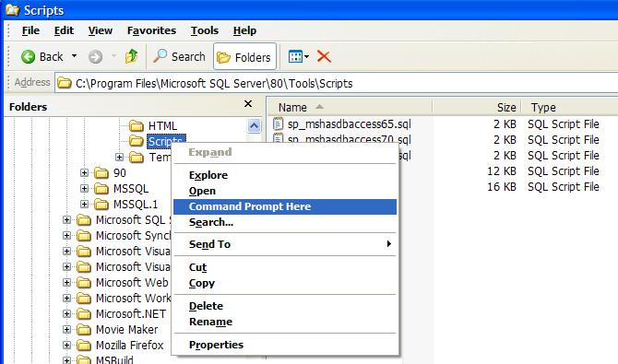Screen dimensions: 618x364
Task: Choose Explore from the context menu
Action: point(285,175)
